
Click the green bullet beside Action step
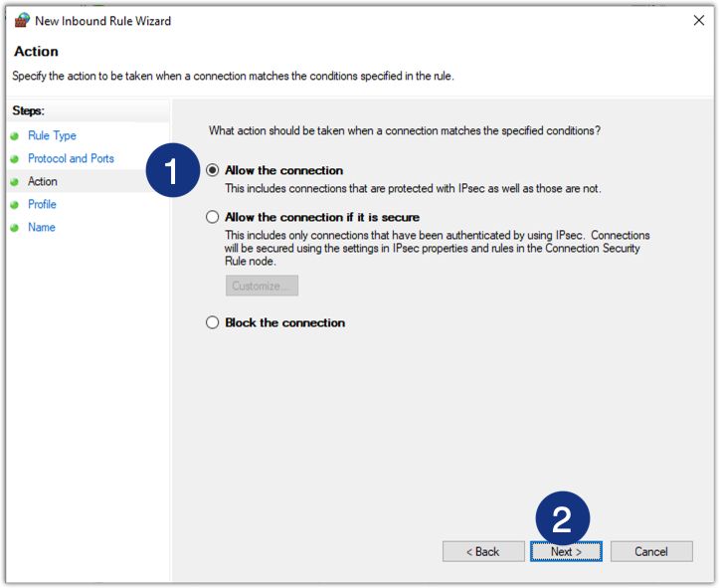[x=15, y=182]
